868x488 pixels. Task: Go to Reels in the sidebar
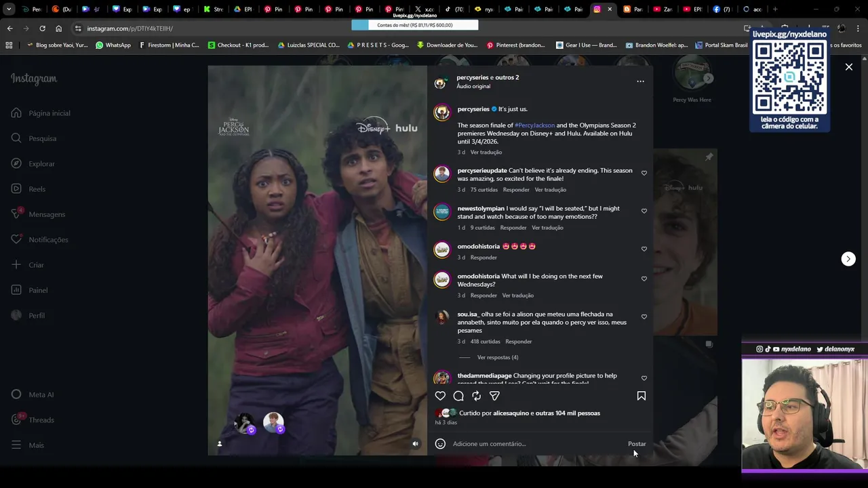pos(28,189)
